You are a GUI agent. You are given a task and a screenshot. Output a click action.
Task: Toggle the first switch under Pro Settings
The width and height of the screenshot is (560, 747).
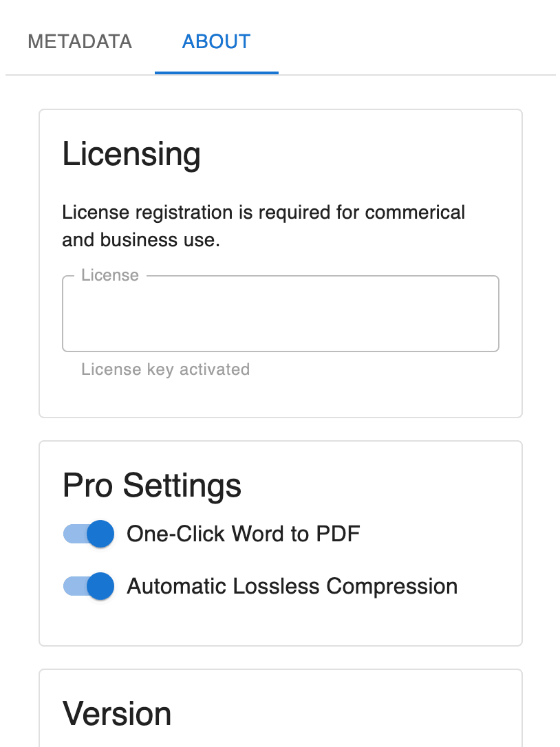(88, 534)
